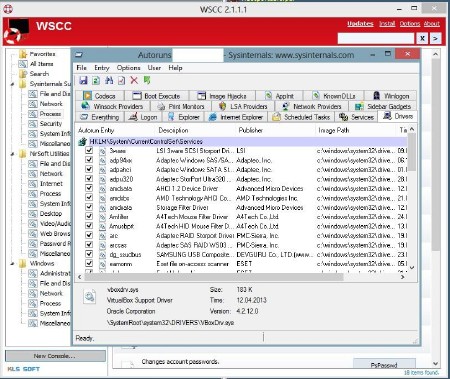Toggle the eamonm ESET driver checkbox
Screen dimensions: 450x379
89,263
